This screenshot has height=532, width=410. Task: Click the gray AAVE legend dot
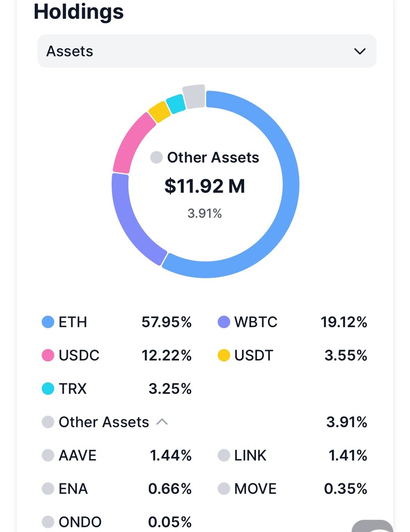click(x=48, y=456)
